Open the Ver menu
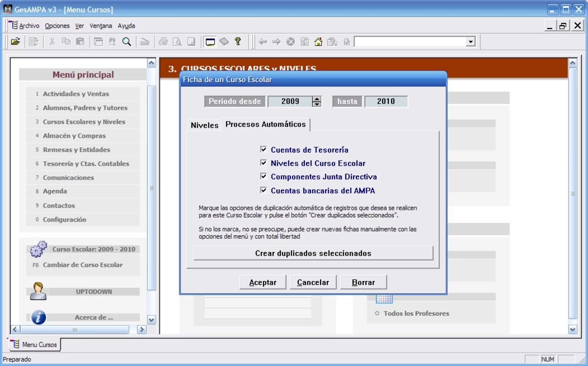 click(x=80, y=26)
